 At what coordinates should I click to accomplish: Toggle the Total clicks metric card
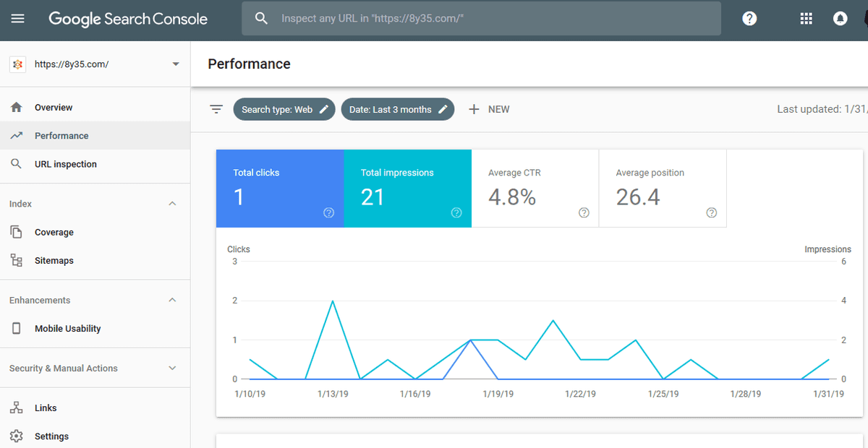coord(279,188)
